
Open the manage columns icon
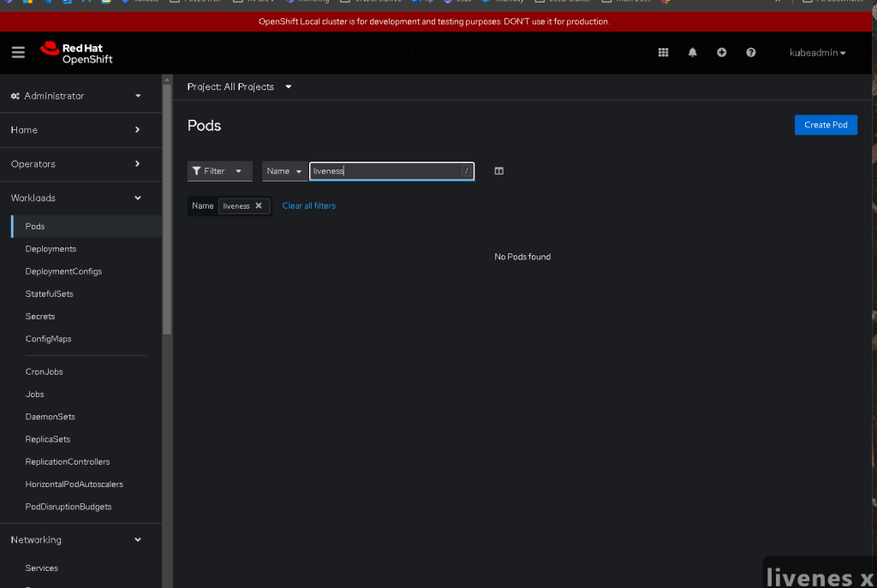[x=499, y=171]
